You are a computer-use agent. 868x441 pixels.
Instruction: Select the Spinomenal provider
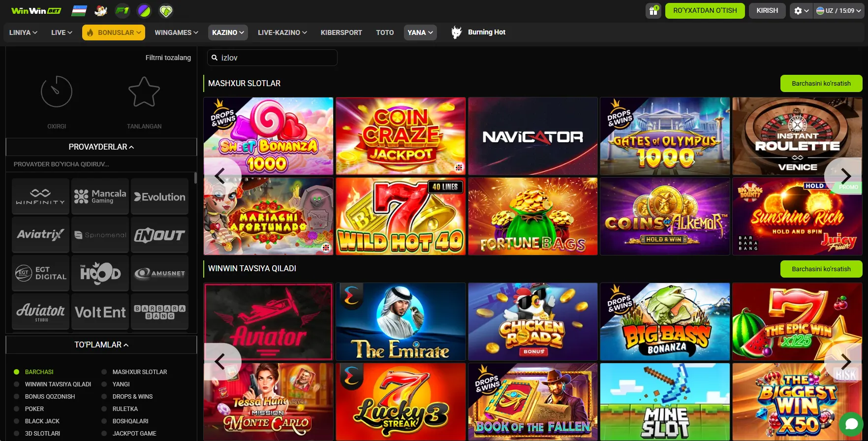click(100, 235)
